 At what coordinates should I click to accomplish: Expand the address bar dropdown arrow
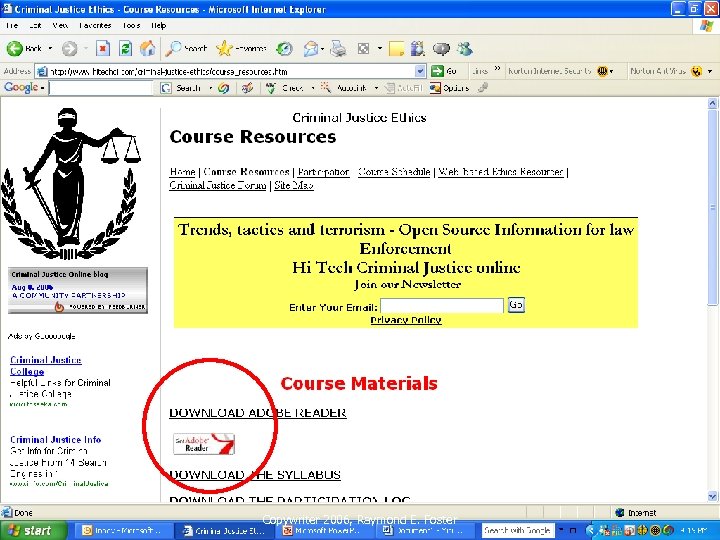click(x=420, y=71)
